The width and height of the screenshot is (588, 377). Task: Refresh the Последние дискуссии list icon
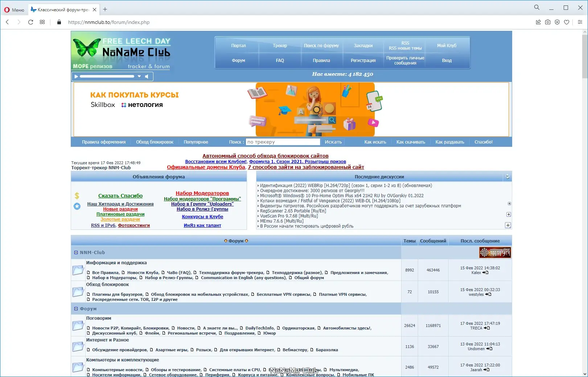507,177
